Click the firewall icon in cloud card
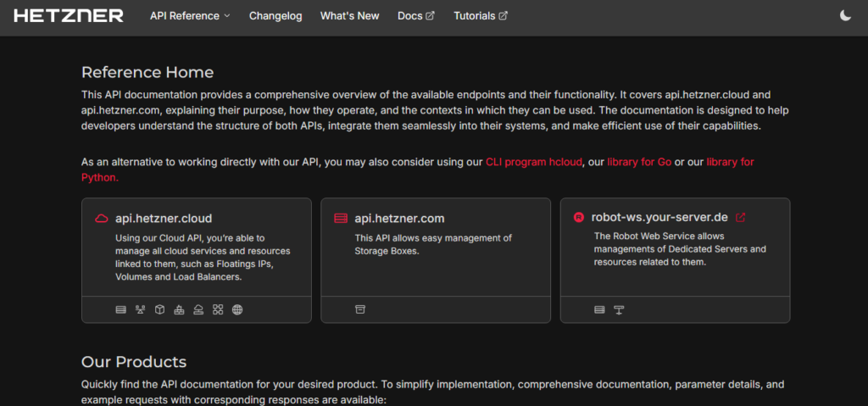Screen dimensions: 868x406 pyautogui.click(x=179, y=309)
